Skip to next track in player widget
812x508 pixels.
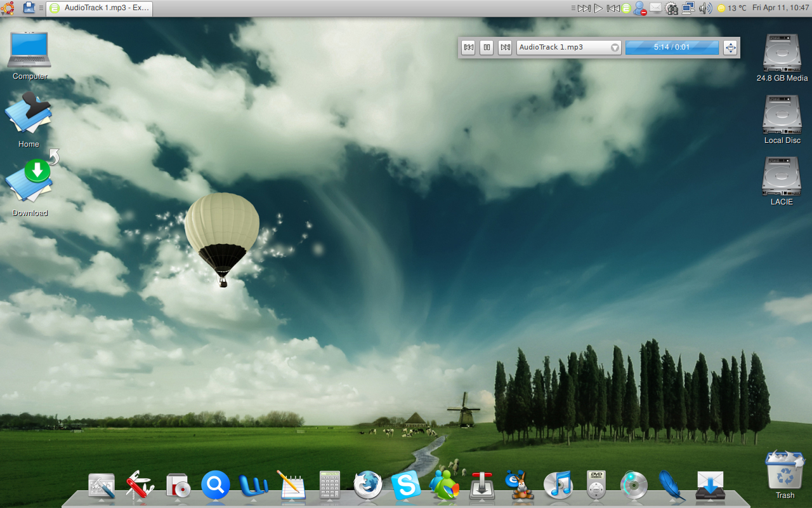coord(505,48)
